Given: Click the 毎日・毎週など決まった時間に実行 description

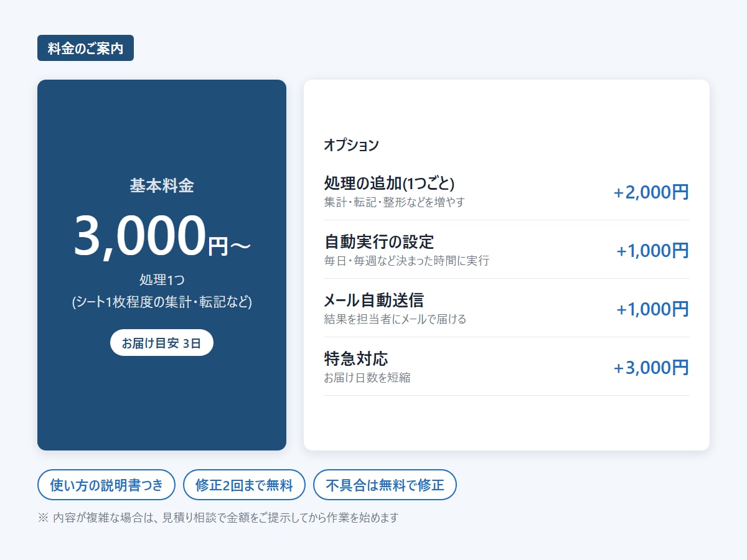Looking at the screenshot, I should (406, 261).
